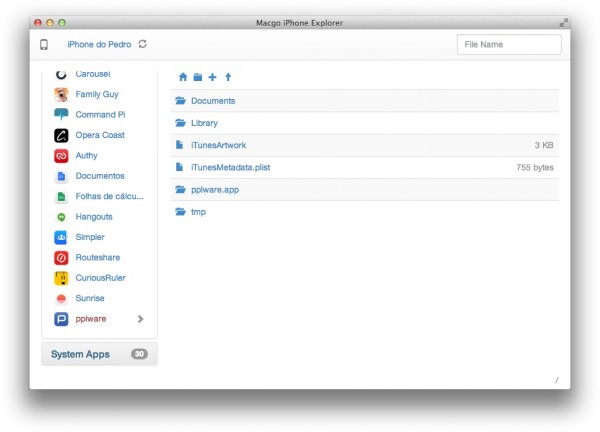This screenshot has height=432, width=600.
Task: Click the Documents folder icon
Action: pos(180,101)
